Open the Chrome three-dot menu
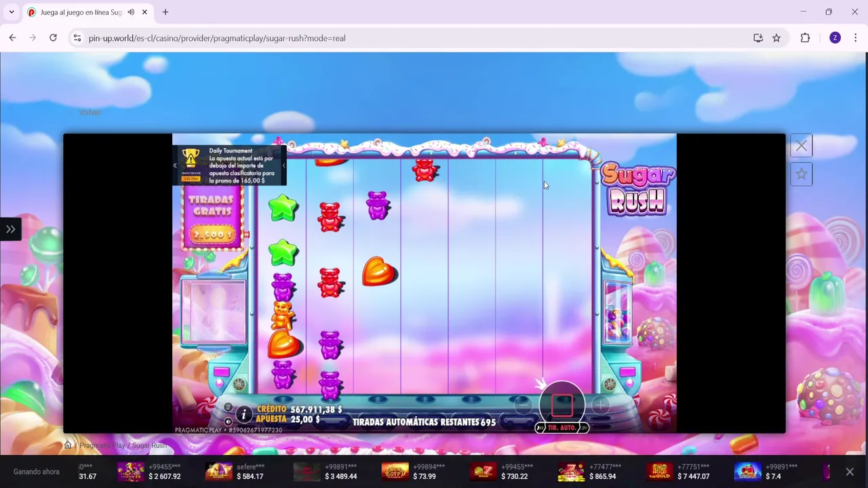 point(855,38)
